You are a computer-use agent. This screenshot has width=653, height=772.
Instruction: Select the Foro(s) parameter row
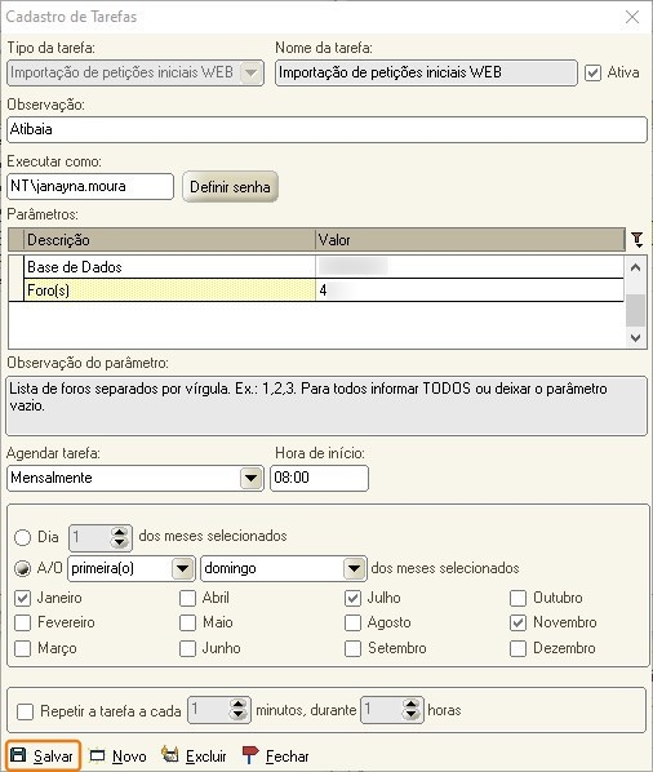316,290
